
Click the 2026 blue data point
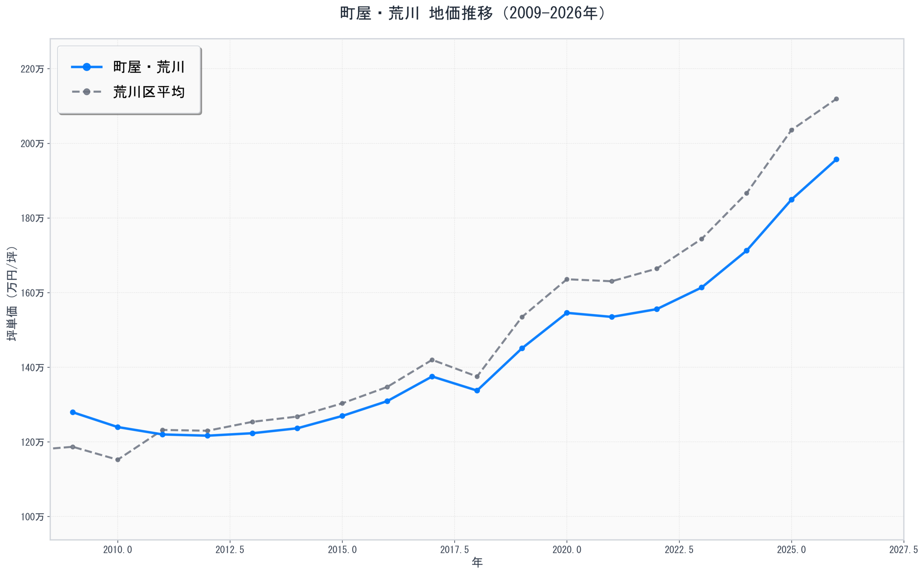pos(836,159)
